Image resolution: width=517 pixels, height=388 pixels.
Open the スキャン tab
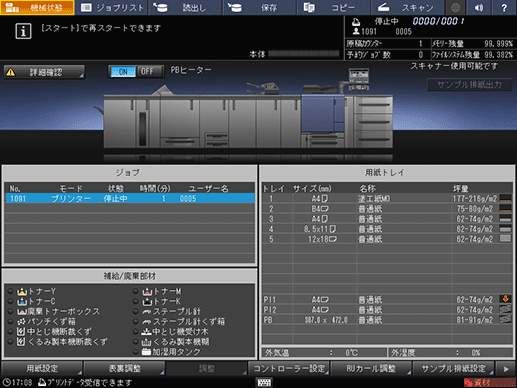click(408, 7)
